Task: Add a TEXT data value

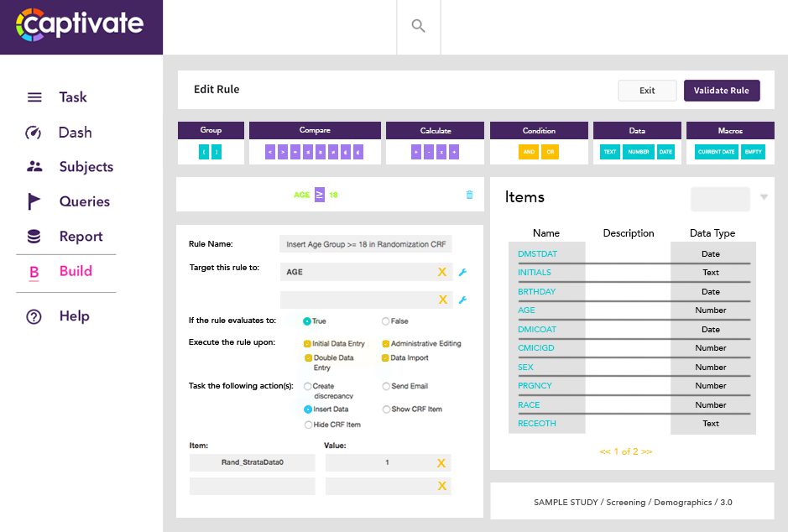Action: 610,152
